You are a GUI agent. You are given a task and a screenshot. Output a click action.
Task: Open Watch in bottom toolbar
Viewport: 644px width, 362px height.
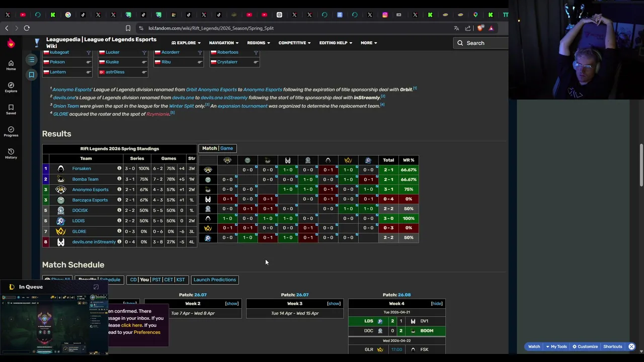pos(534,346)
